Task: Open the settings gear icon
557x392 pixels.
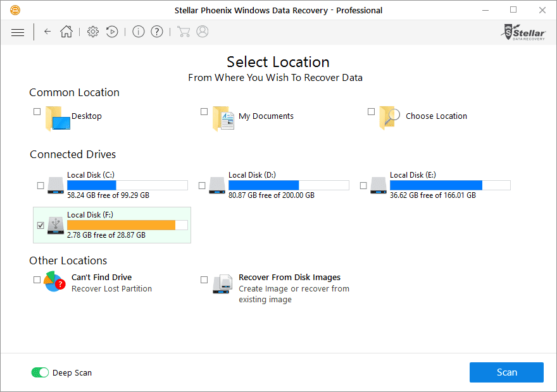Action: tap(93, 32)
